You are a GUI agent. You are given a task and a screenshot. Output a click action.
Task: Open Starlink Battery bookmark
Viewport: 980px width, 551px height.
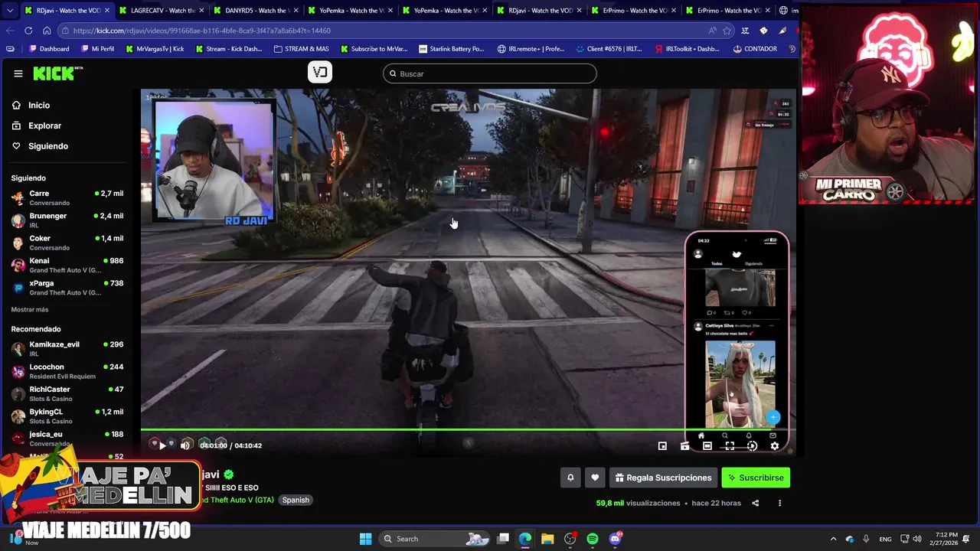click(452, 49)
